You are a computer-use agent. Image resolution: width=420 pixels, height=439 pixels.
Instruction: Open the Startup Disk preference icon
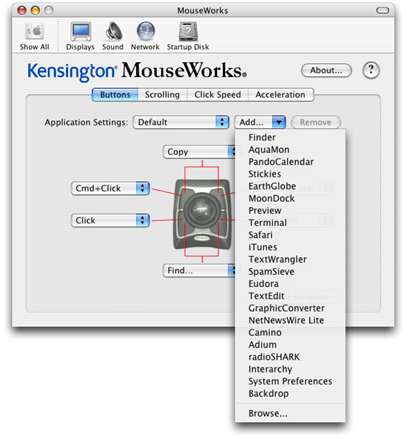[x=188, y=36]
